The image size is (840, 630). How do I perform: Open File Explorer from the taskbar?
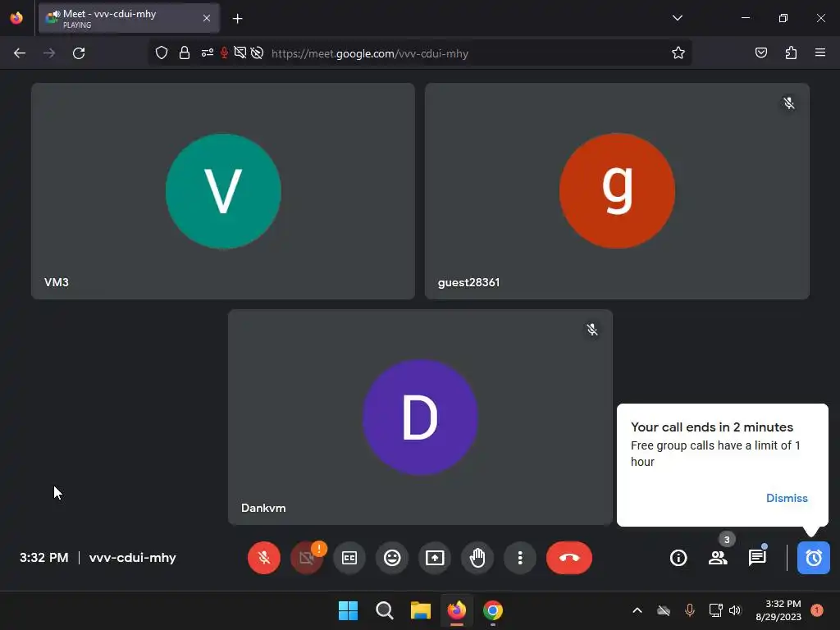point(421,610)
